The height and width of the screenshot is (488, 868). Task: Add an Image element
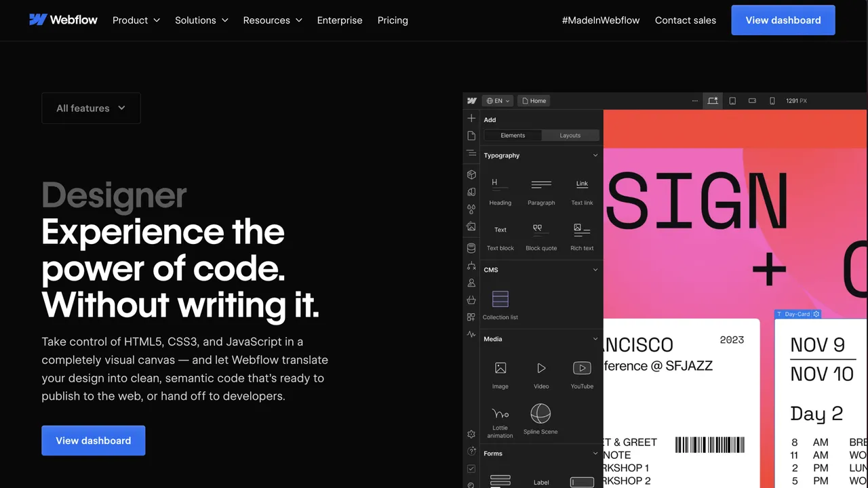pos(500,375)
